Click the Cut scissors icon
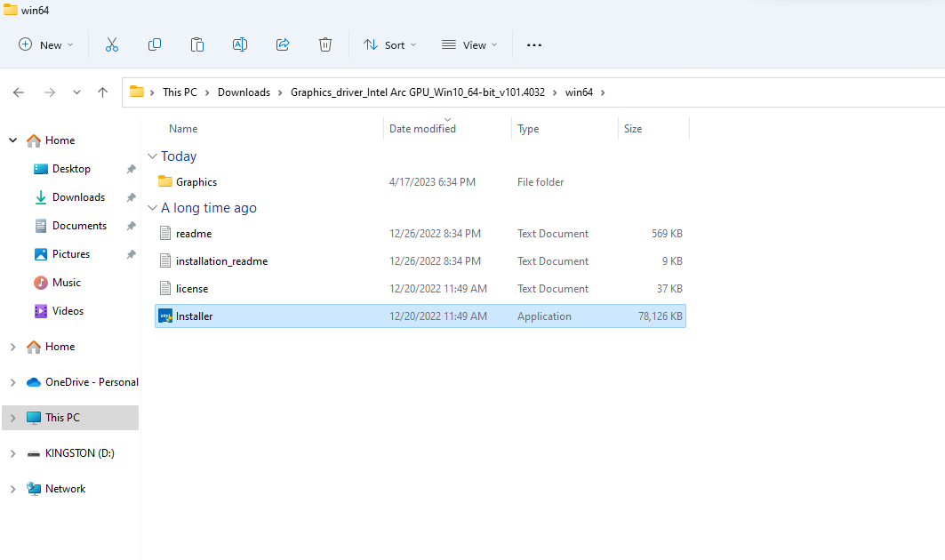The image size is (945, 560). [111, 44]
